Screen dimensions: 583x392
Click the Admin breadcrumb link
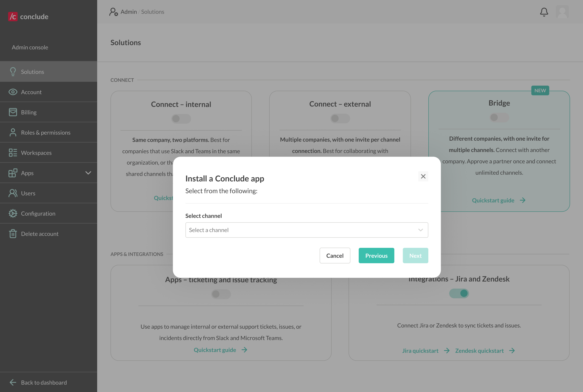pos(128,12)
